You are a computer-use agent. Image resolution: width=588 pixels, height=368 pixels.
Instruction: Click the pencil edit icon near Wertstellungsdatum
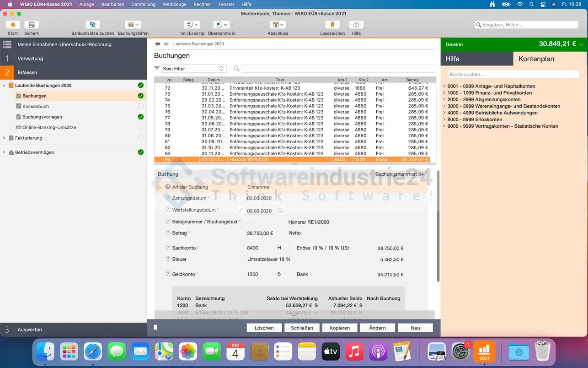(241, 210)
